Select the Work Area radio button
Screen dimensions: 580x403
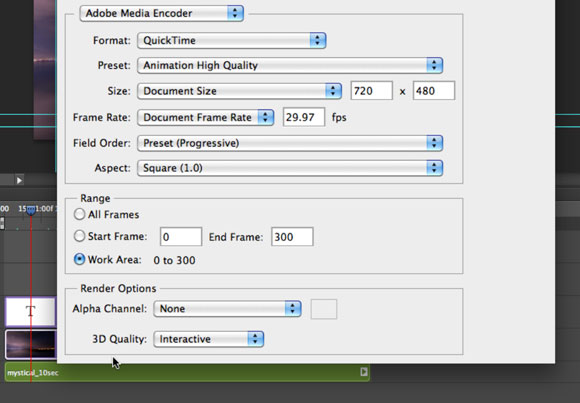click(79, 259)
